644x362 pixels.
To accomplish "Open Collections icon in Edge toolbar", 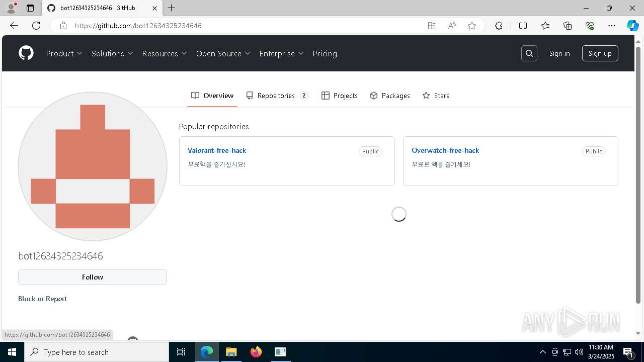I will 568,26.
